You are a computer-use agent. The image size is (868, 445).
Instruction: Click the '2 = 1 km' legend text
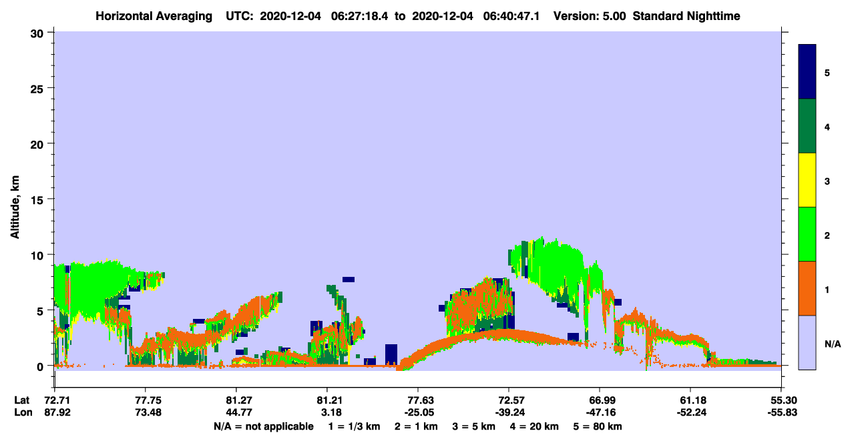[416, 426]
